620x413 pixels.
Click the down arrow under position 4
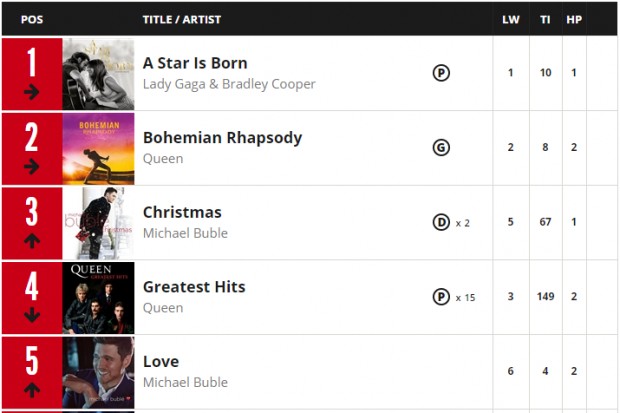(x=32, y=315)
